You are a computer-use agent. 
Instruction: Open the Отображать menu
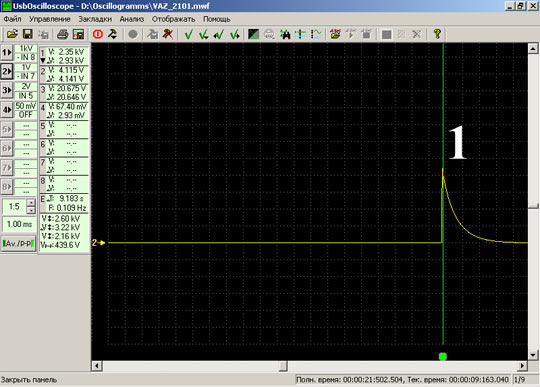[173, 19]
